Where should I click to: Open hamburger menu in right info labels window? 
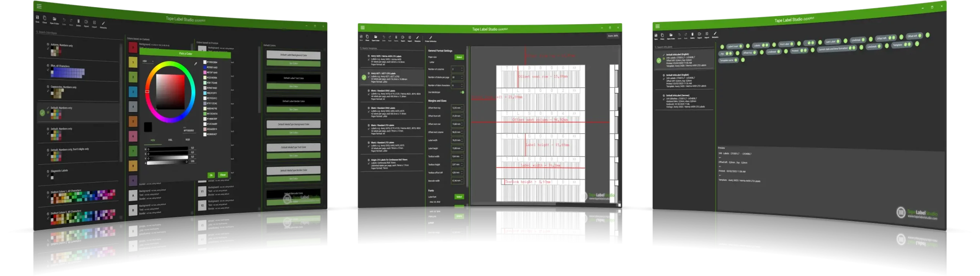(x=657, y=26)
